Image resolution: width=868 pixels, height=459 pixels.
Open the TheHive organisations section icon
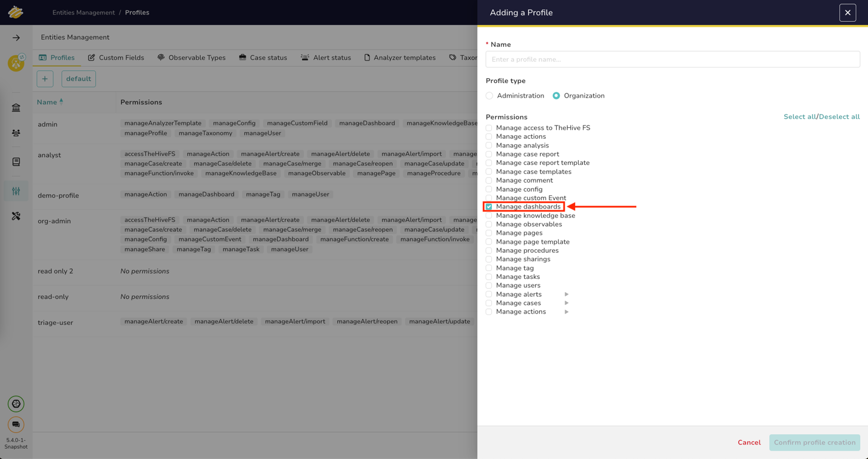pos(16,107)
